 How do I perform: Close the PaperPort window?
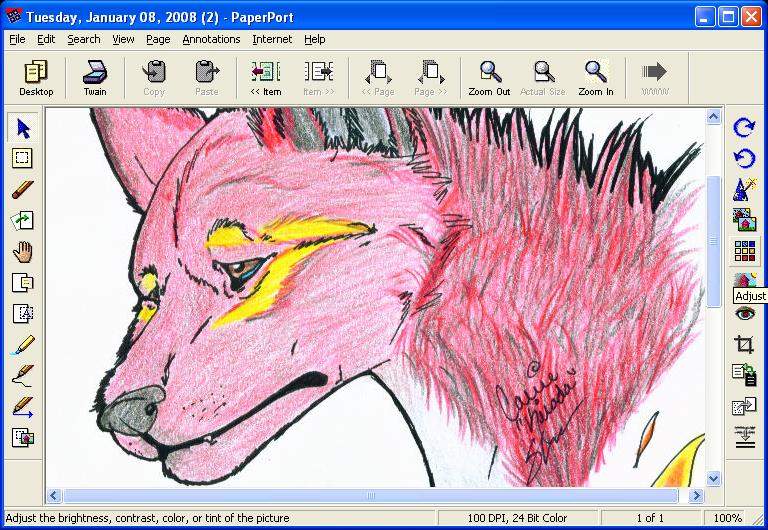[751, 17]
